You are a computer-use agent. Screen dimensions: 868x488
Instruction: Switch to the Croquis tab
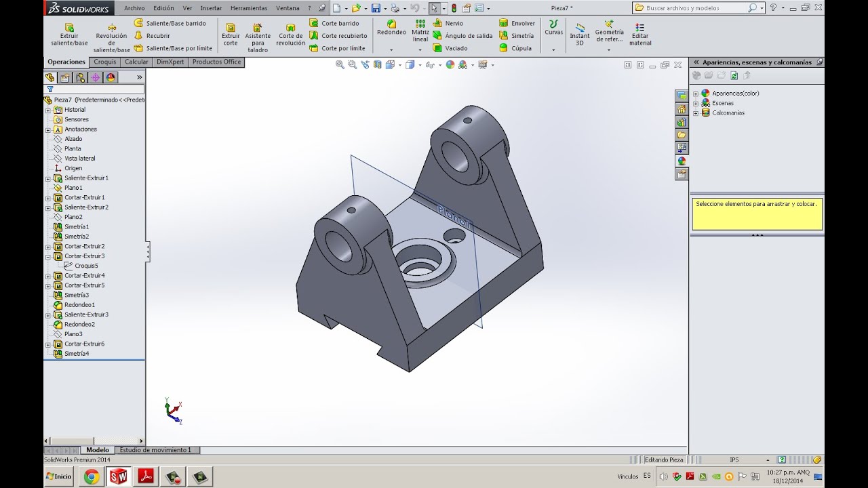click(105, 62)
